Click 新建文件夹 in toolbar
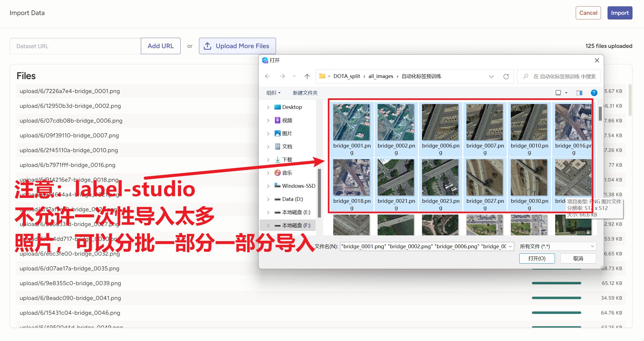The width and height of the screenshot is (644, 341). [305, 93]
